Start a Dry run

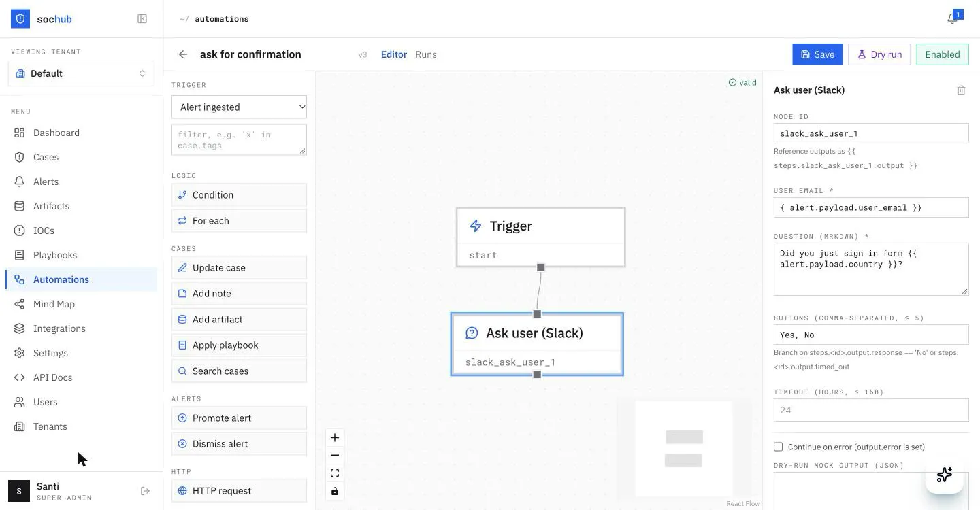point(879,54)
